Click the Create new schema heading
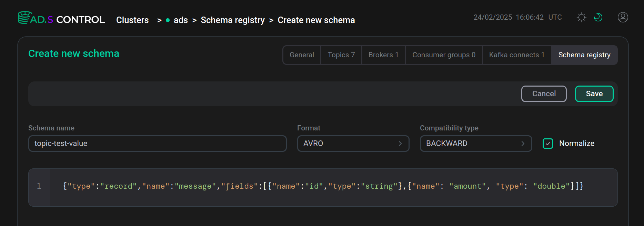Viewport: 644px width, 226px height. click(x=74, y=53)
